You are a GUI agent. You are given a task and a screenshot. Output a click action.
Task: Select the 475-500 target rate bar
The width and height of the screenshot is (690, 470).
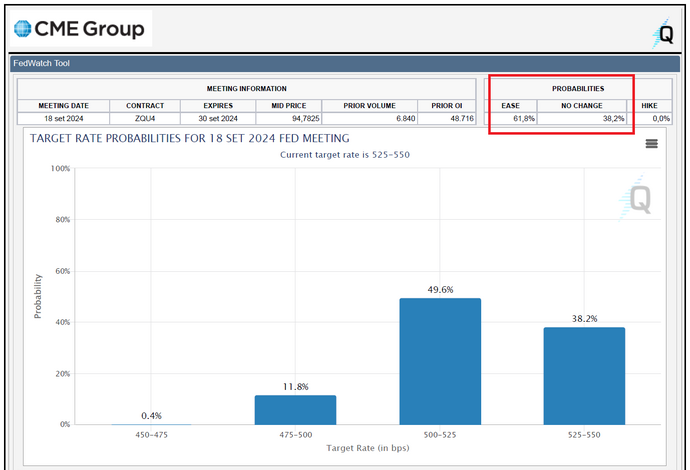coord(295,409)
